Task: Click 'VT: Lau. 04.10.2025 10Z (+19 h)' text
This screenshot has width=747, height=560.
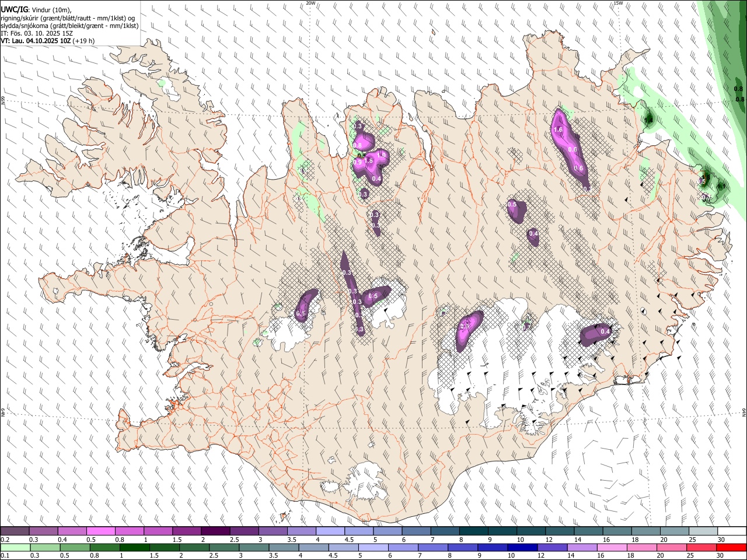Action: [48, 41]
